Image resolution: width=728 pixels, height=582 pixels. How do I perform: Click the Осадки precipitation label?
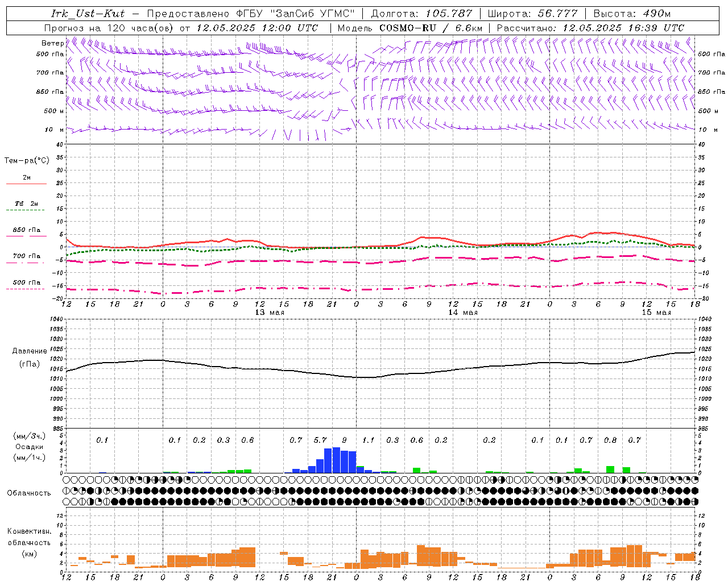30,447
